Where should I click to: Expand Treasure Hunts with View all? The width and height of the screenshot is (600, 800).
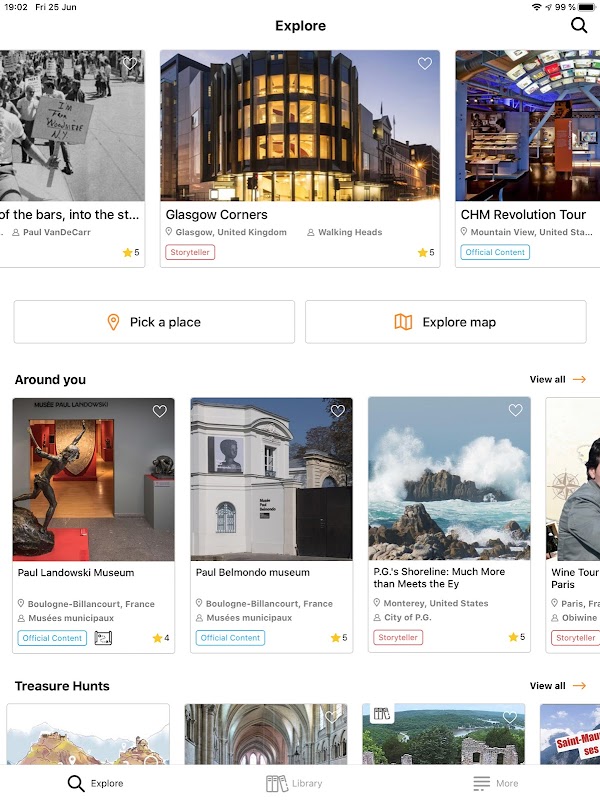pos(557,686)
